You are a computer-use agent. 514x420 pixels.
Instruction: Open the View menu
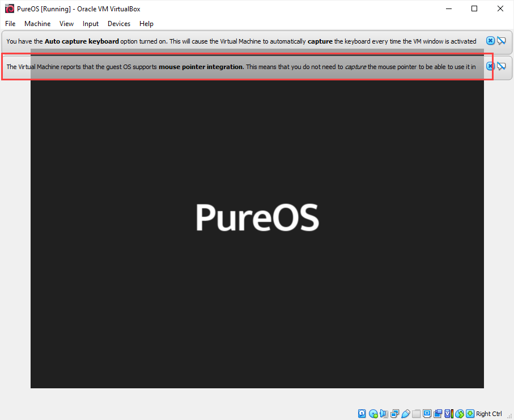(x=66, y=24)
